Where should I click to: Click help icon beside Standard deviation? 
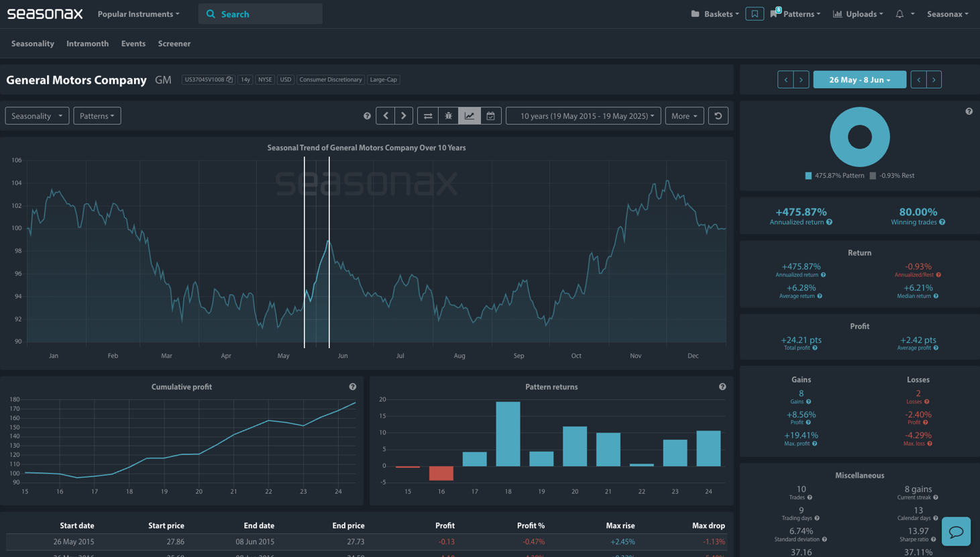[x=824, y=540]
